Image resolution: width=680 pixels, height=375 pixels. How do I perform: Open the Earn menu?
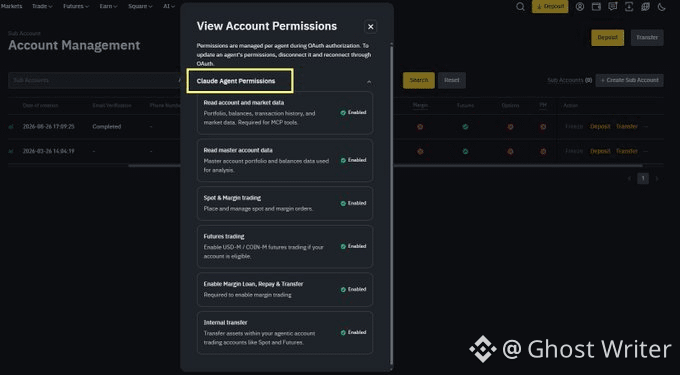pos(108,7)
